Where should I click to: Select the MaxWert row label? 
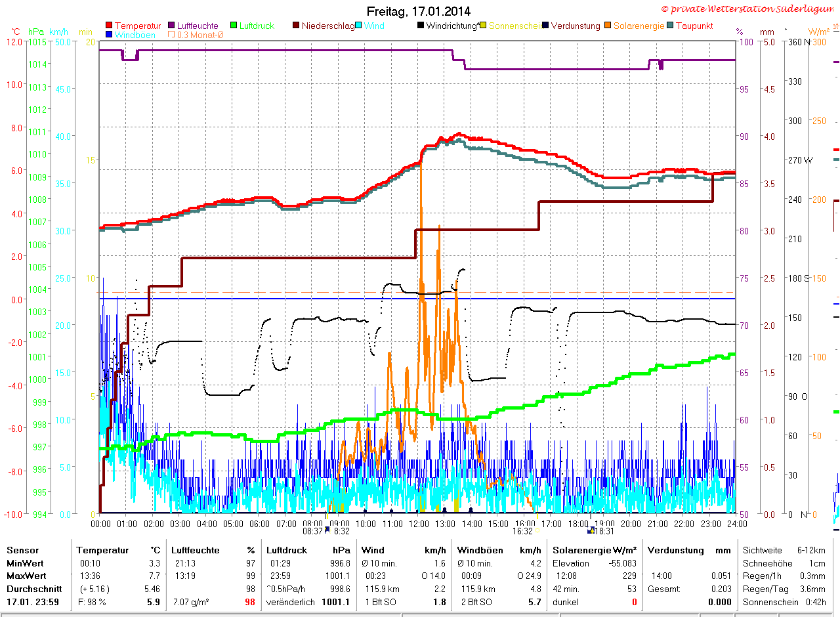coord(25,576)
